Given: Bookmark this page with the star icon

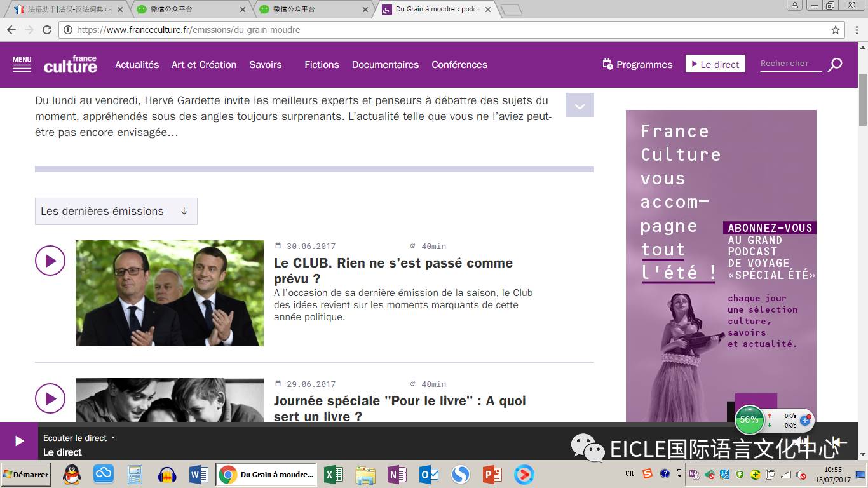Looking at the screenshot, I should coord(836,30).
